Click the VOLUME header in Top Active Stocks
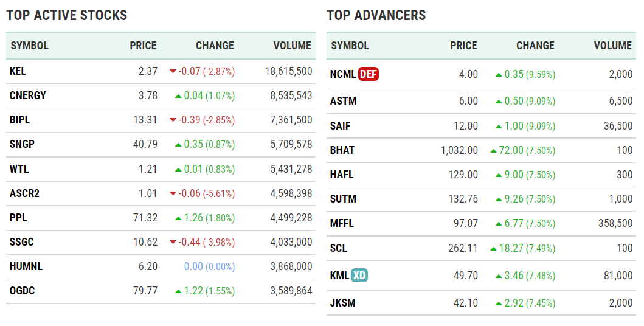644x326 pixels. (293, 46)
